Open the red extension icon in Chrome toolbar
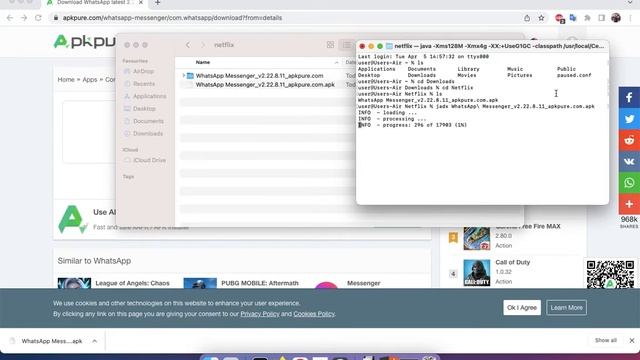Image resolution: width=640 pixels, height=360 pixels. click(559, 18)
